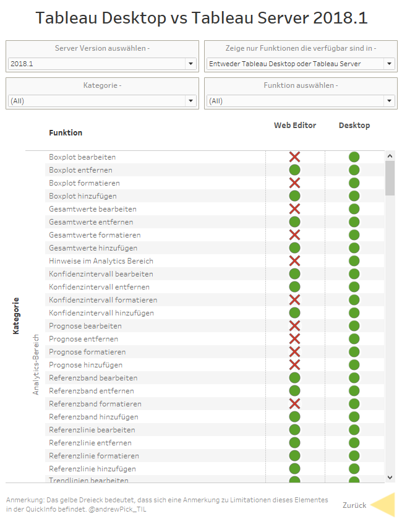
Task: Select the Referenzlinie hinzufügen row label
Action: point(92,469)
